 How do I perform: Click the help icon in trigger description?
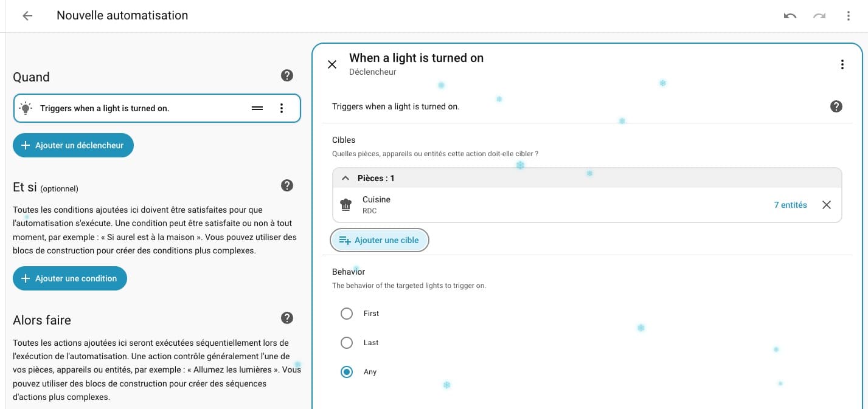(836, 106)
